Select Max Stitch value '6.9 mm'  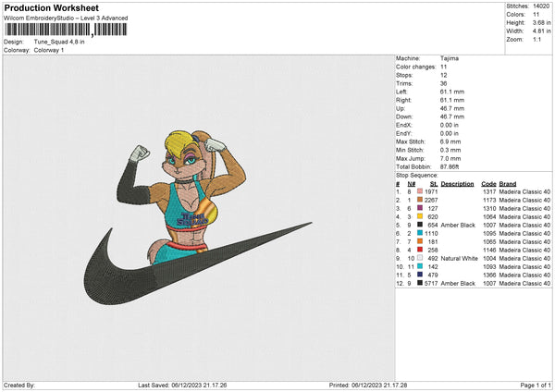point(450,141)
